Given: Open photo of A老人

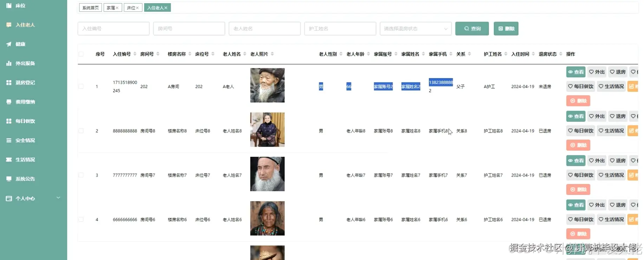Looking at the screenshot, I should 268,85.
